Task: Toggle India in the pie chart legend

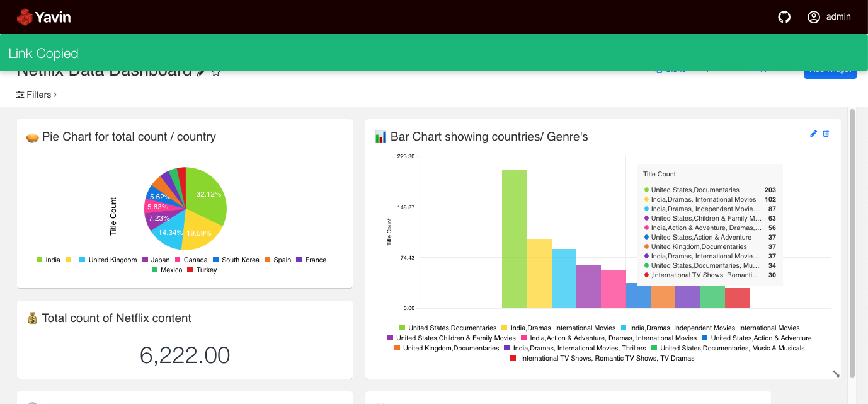Action: (49, 260)
